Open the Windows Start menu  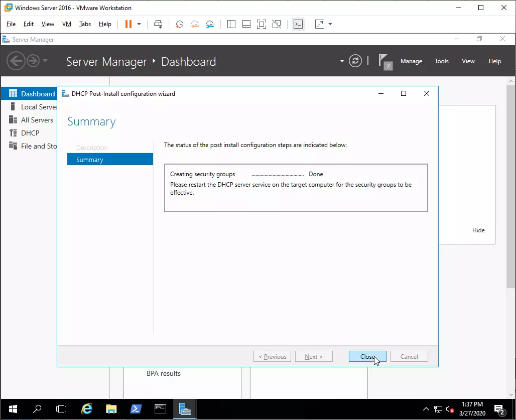click(x=13, y=409)
